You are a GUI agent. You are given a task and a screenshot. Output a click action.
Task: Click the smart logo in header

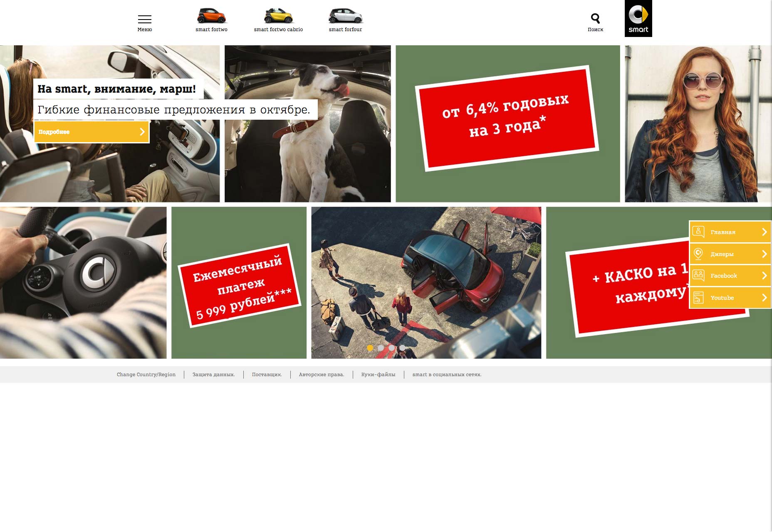638,18
